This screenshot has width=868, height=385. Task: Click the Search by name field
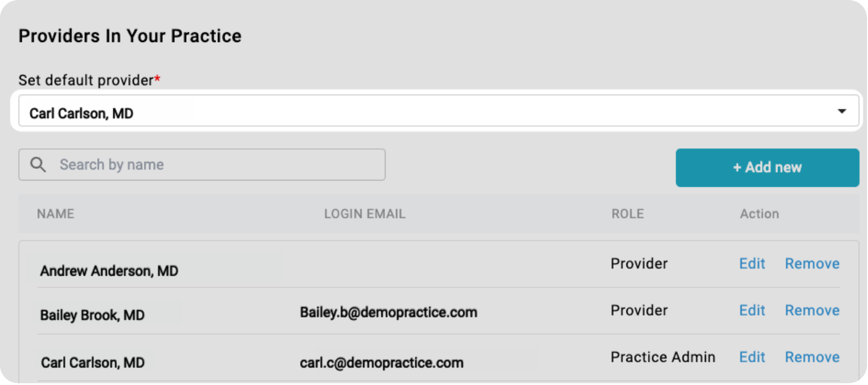(216, 165)
